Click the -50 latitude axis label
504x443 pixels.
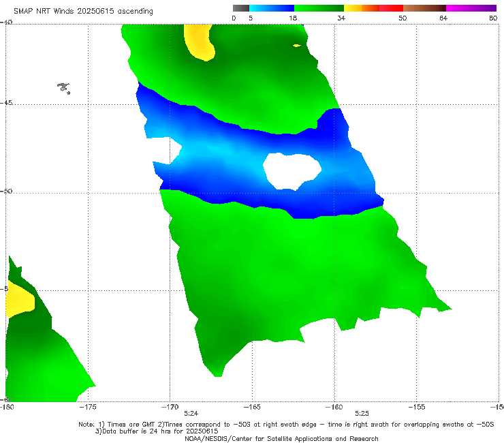[x=6, y=191]
